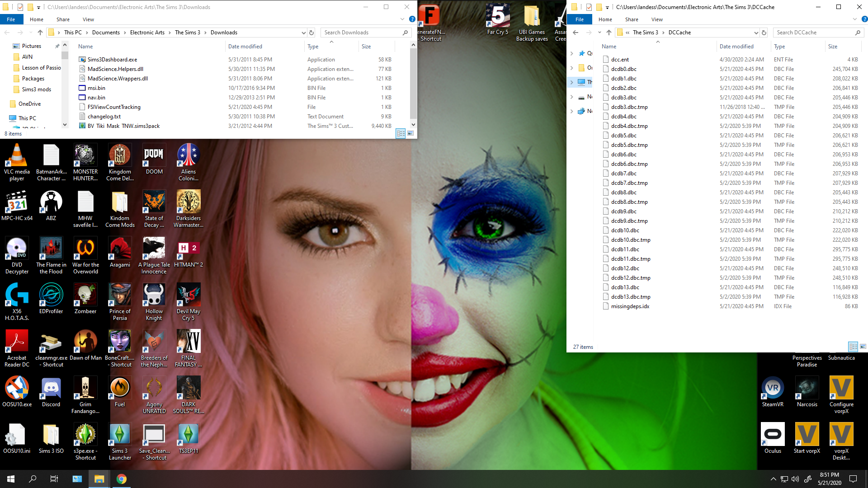Open Quick Access Toolbar dropdown in Downloads window
The image size is (868, 488).
38,7
